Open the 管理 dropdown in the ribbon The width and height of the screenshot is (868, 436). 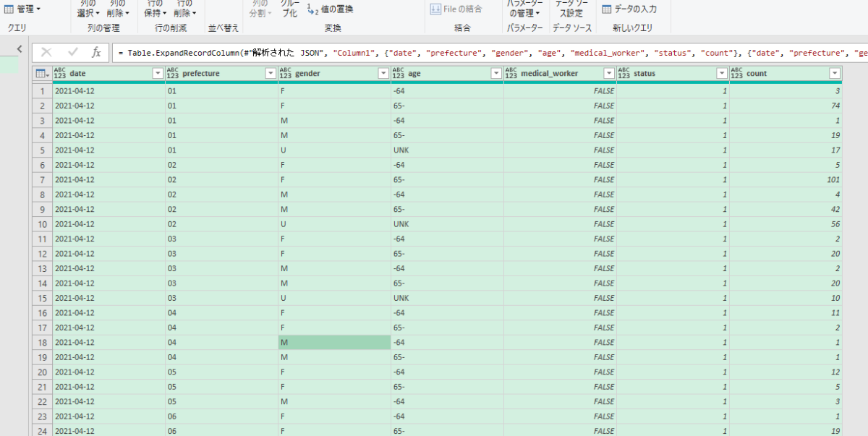22,9
